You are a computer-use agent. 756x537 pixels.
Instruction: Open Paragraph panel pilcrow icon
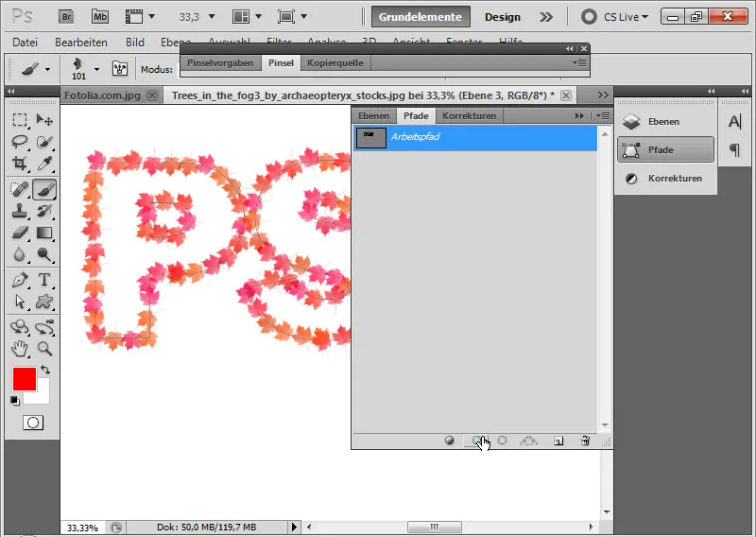point(735,150)
